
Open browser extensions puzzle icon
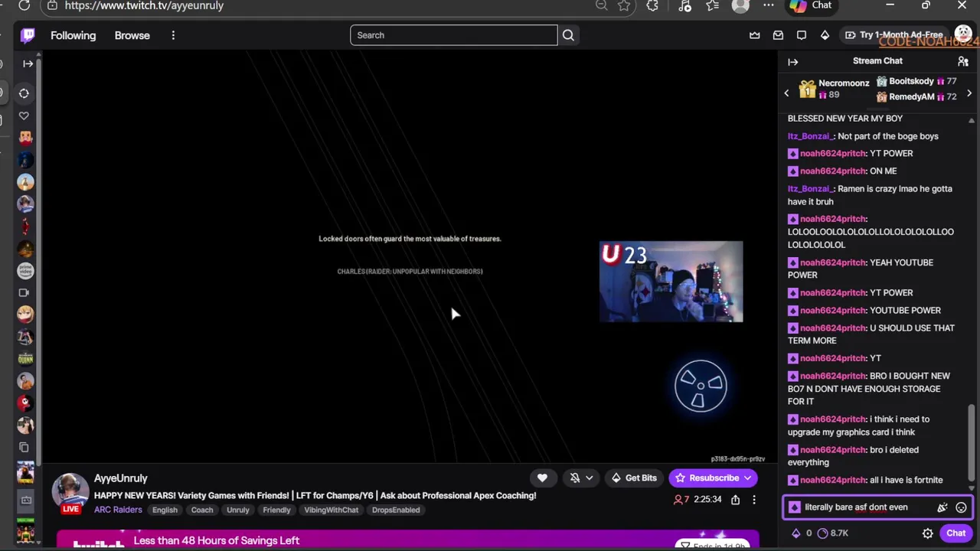click(652, 5)
